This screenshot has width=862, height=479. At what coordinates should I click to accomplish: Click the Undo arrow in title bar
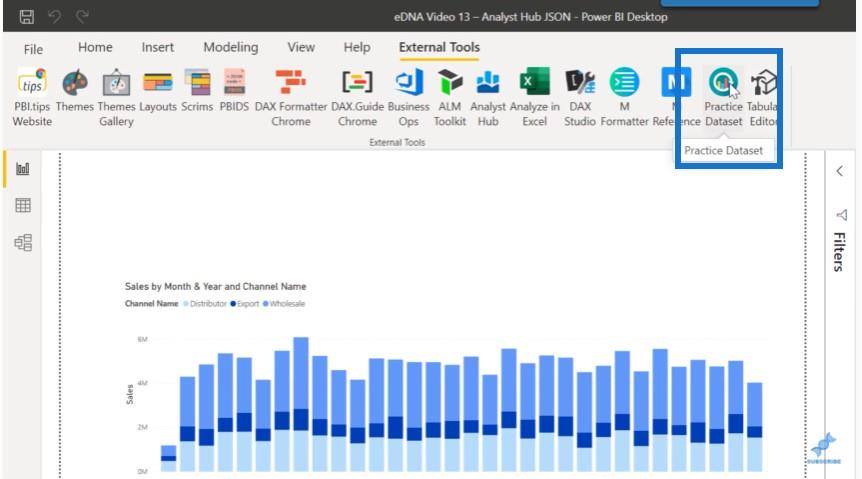tap(55, 16)
